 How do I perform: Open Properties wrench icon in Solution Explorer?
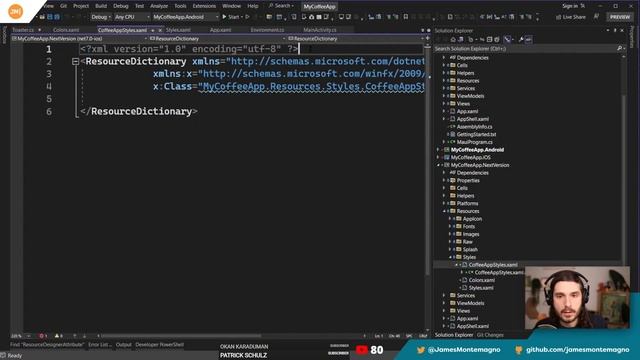(x=521, y=40)
